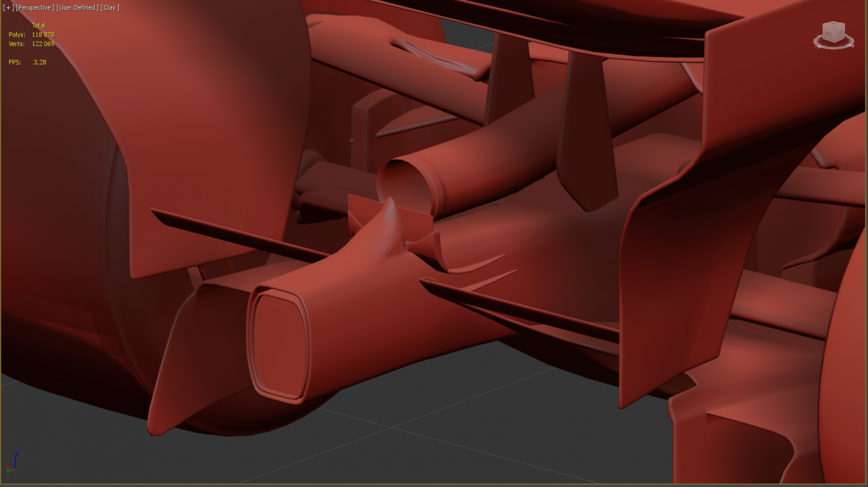
Task: Open the [+] general viewport menu
Action: click(x=8, y=7)
